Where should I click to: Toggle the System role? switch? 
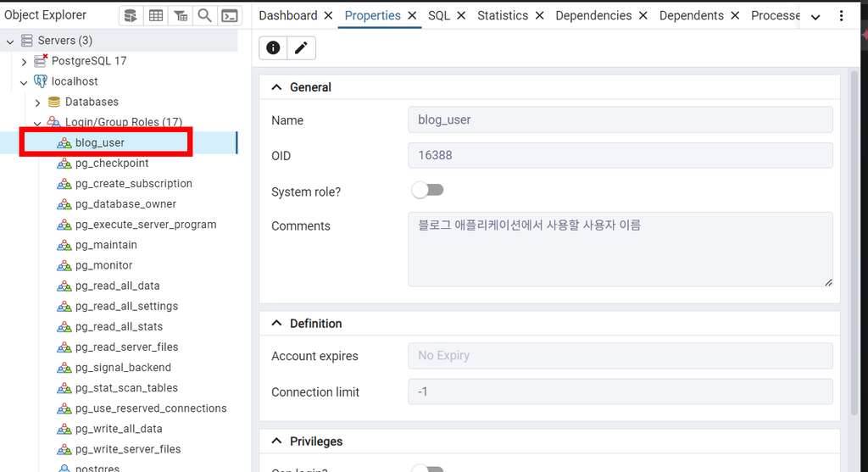(x=427, y=191)
